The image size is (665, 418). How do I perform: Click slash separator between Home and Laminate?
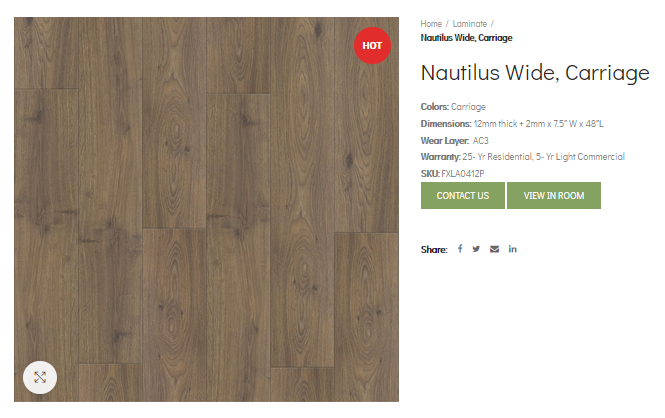pos(447,24)
